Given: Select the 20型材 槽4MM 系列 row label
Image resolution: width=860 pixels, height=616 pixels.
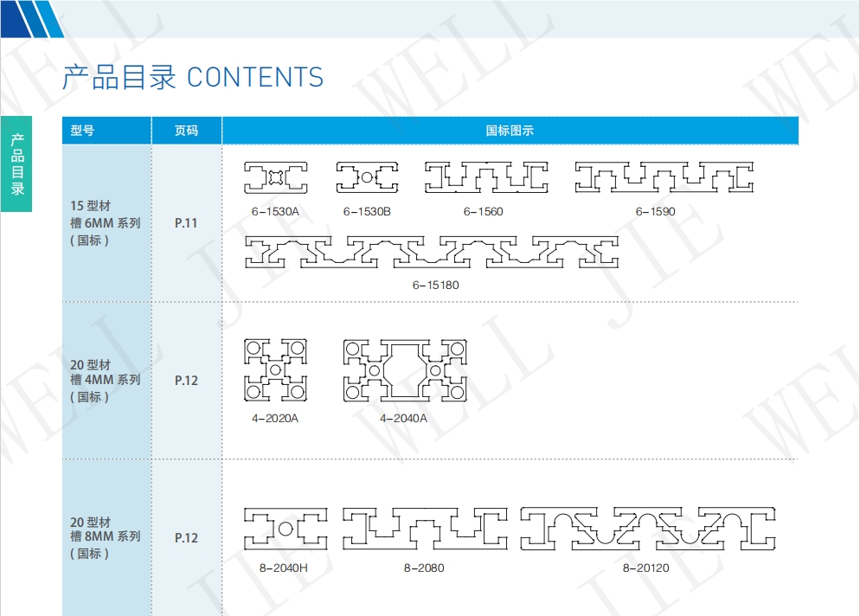Looking at the screenshot, I should point(106,380).
